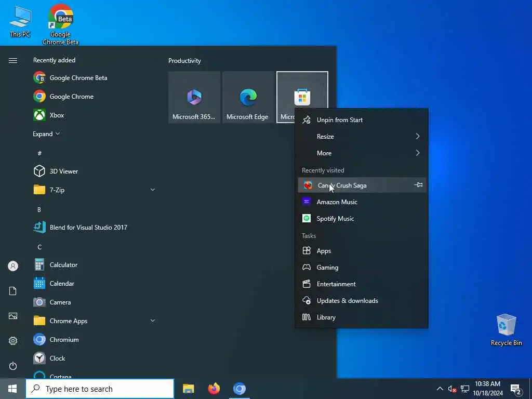Click the Microsoft 365 tile
The image size is (532, 399).
pos(194,97)
